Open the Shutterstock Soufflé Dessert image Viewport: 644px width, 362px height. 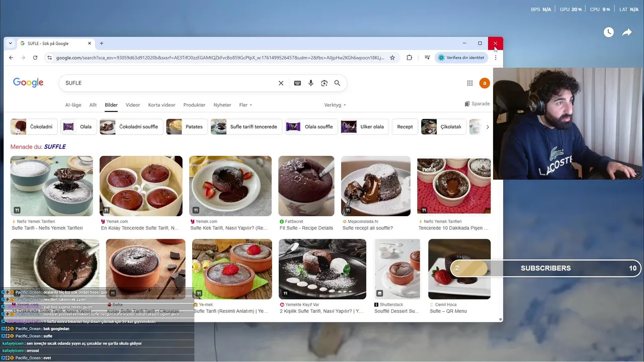[397, 269]
